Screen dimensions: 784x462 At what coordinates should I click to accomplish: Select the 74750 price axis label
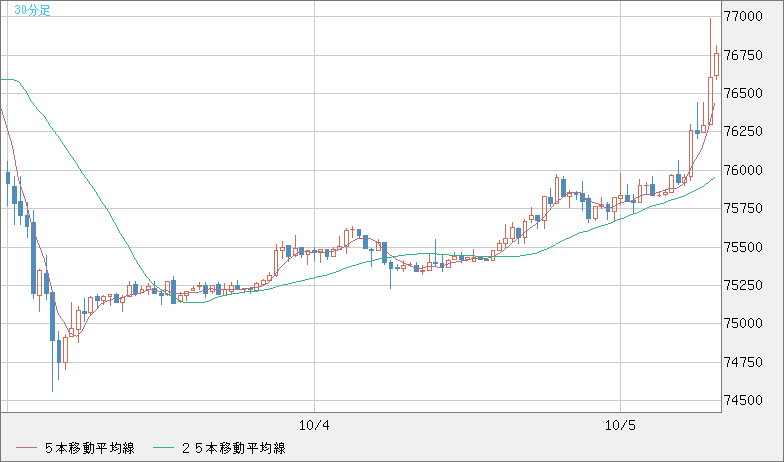[744, 362]
